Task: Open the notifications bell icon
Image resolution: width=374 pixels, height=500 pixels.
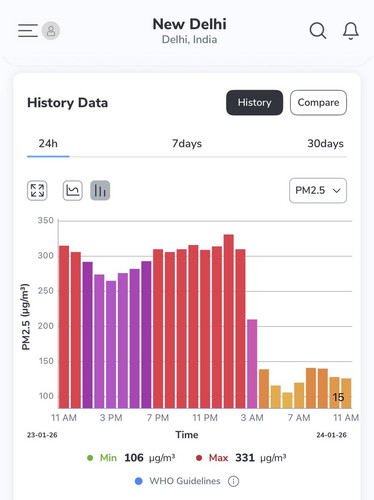Action: (351, 31)
